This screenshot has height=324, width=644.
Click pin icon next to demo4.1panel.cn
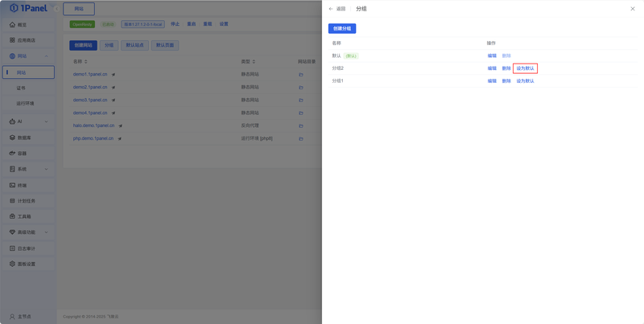click(x=114, y=113)
